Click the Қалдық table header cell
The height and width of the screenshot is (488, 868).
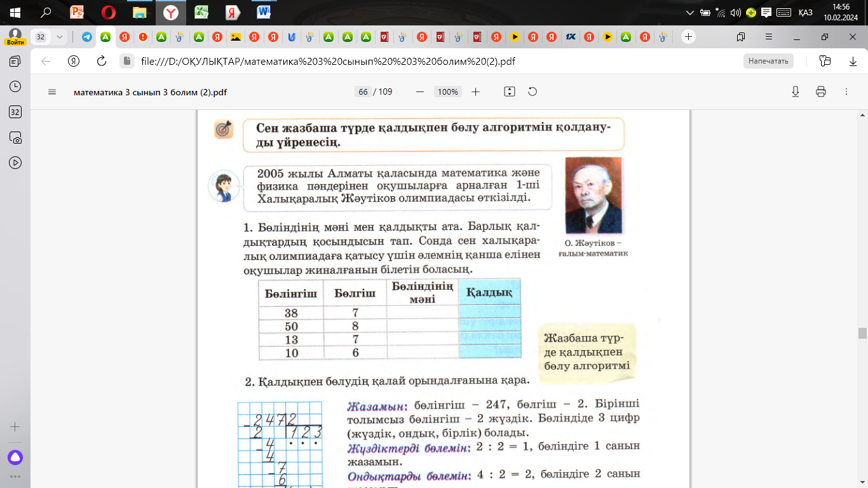coord(489,292)
